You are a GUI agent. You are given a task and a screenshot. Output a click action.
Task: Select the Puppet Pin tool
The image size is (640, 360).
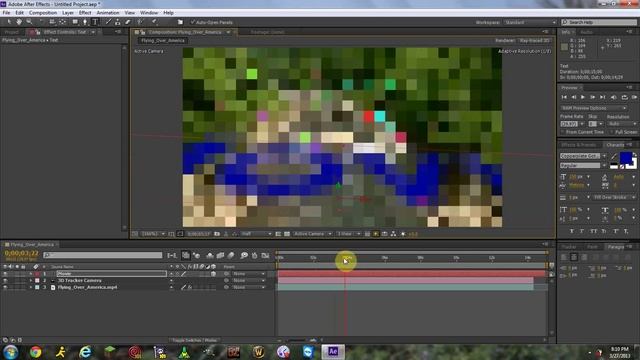154,22
